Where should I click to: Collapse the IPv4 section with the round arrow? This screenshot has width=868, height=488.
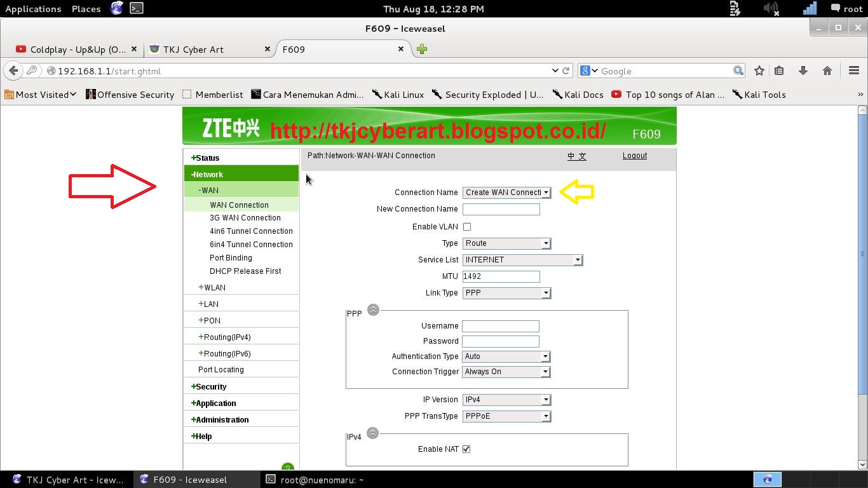pyautogui.click(x=373, y=433)
